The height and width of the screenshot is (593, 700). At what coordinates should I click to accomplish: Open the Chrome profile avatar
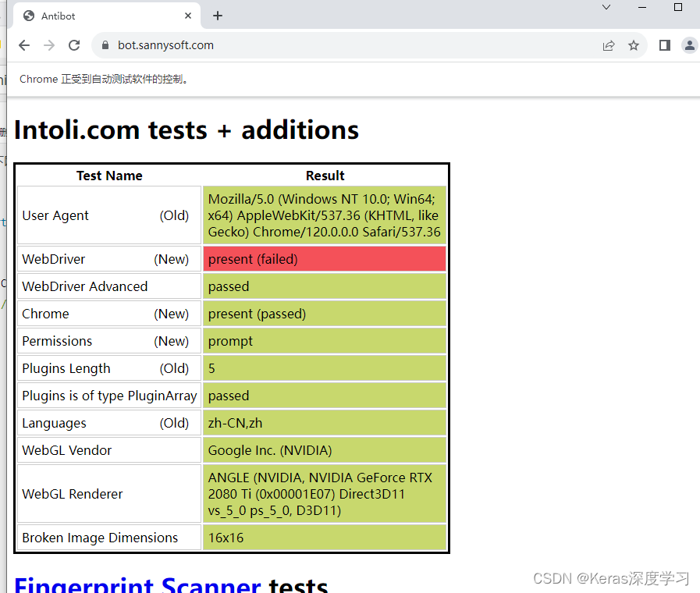click(x=690, y=45)
